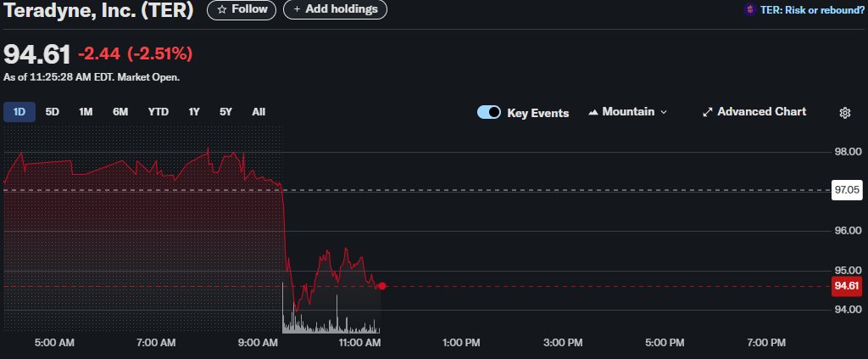The height and width of the screenshot is (359, 868).
Task: Open 'TER: Risk or rebound?' link
Action: coord(811,10)
